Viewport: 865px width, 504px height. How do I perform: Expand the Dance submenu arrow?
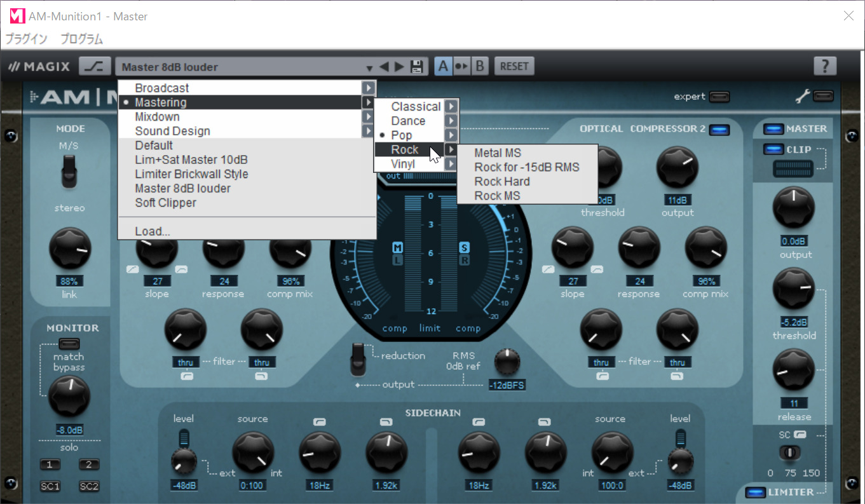[451, 121]
